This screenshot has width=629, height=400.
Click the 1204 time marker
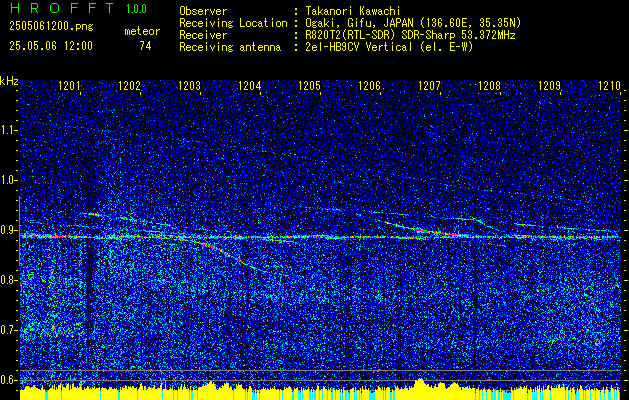(250, 86)
